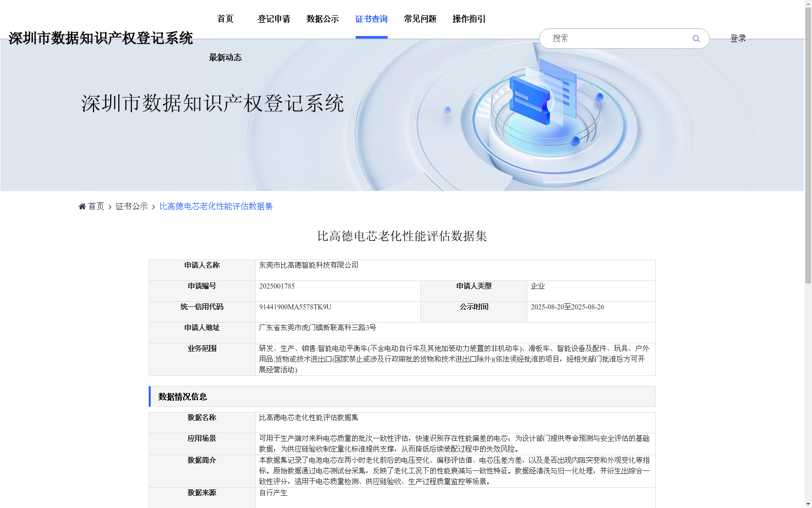Click application number 2025001785
Screen dimensions: 812x508
(x=277, y=286)
